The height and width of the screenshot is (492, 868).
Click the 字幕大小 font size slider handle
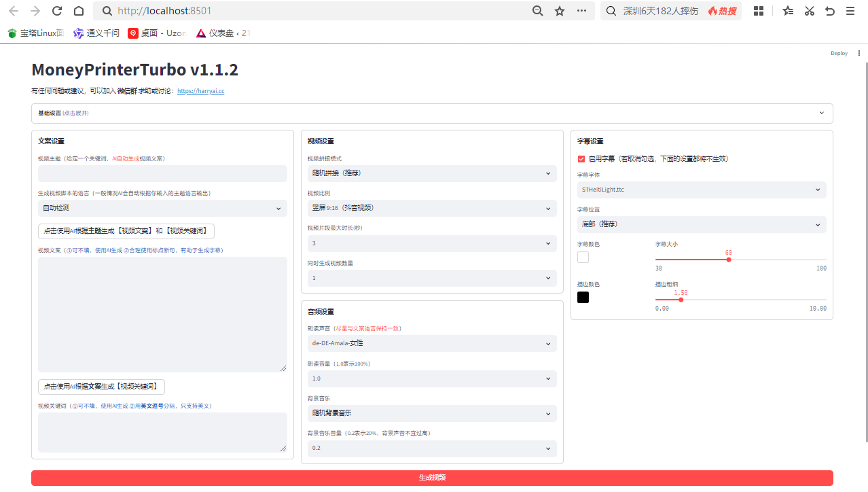click(729, 260)
